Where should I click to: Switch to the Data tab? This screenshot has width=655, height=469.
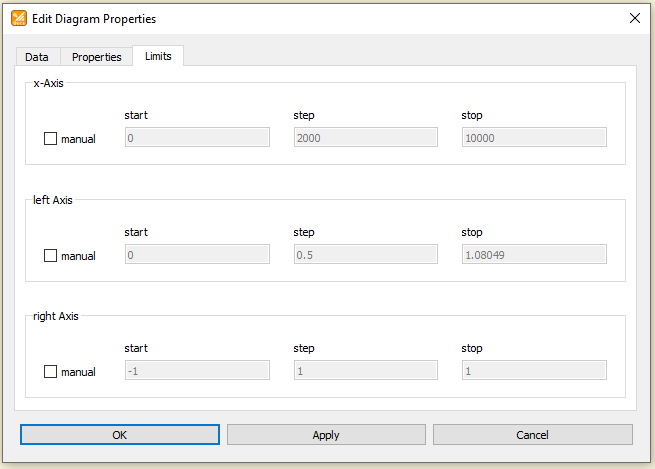(37, 57)
